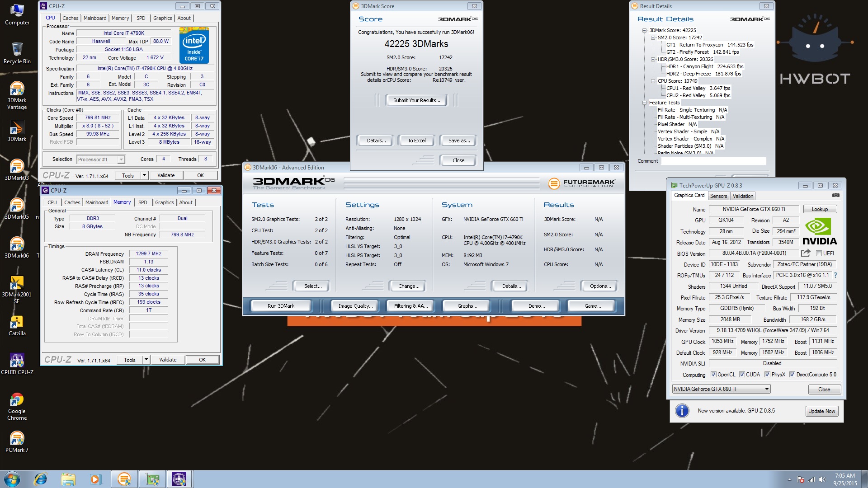This screenshot has height=488, width=868.
Task: Switch to Validation tab in GPU-Z
Action: pos(743,196)
